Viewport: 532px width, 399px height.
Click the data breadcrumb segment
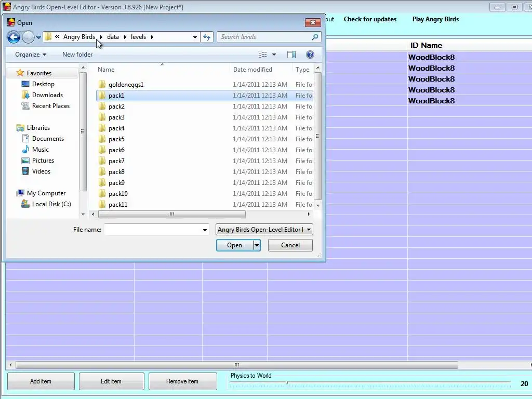pos(113,37)
